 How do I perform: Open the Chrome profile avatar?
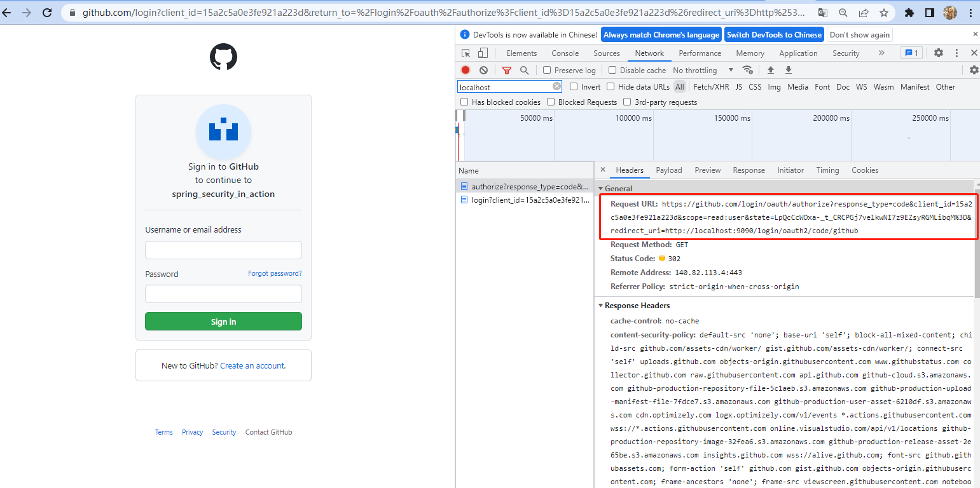[x=950, y=13]
